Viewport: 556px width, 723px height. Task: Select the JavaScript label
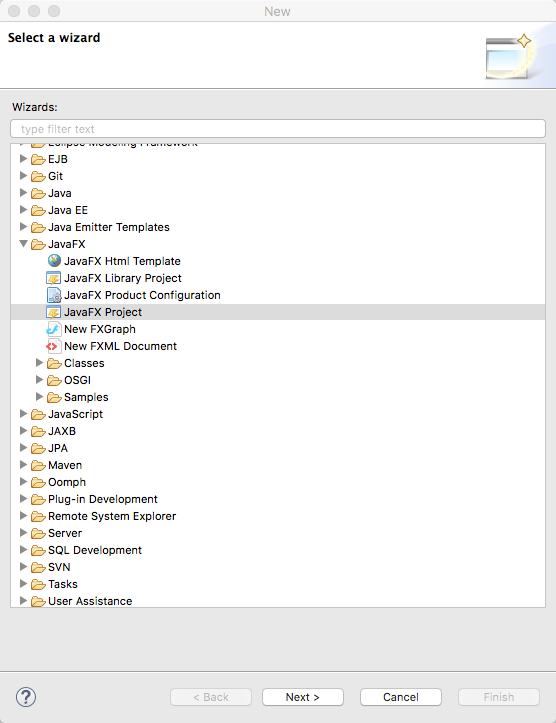click(75, 414)
